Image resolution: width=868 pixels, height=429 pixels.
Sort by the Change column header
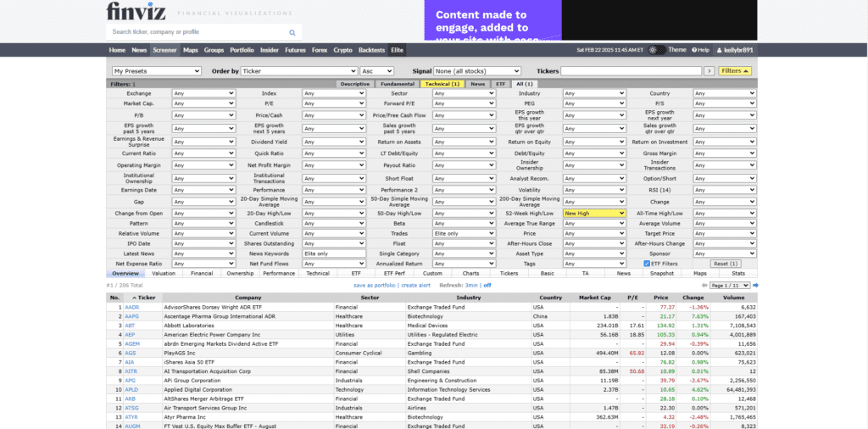click(693, 298)
